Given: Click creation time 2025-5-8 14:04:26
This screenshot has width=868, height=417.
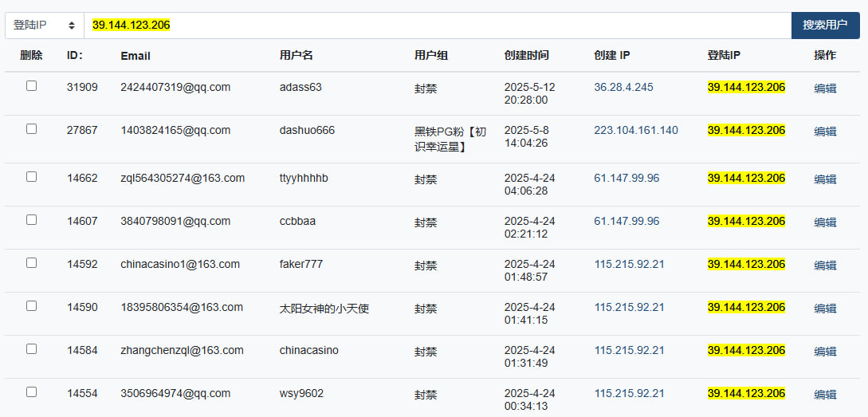Looking at the screenshot, I should pos(526,137).
